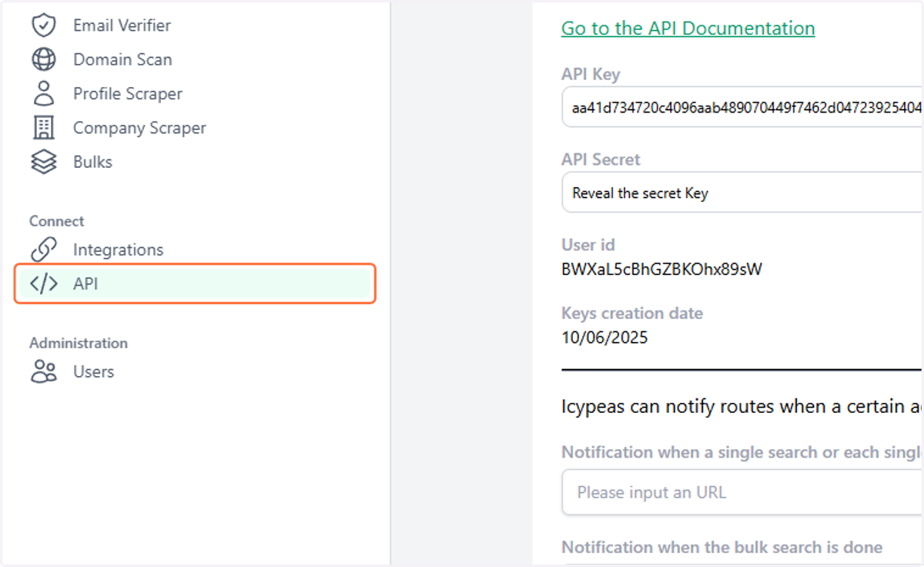Go to Company Scraper
Viewport: 924px width, 567px height.
(139, 128)
